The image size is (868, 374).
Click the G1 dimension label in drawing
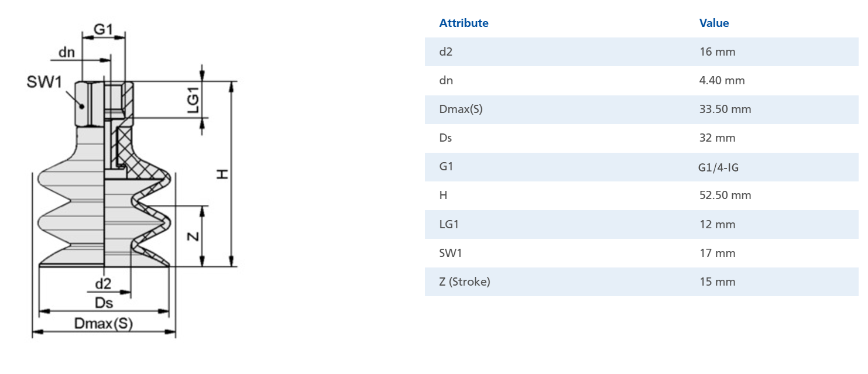[x=103, y=29]
